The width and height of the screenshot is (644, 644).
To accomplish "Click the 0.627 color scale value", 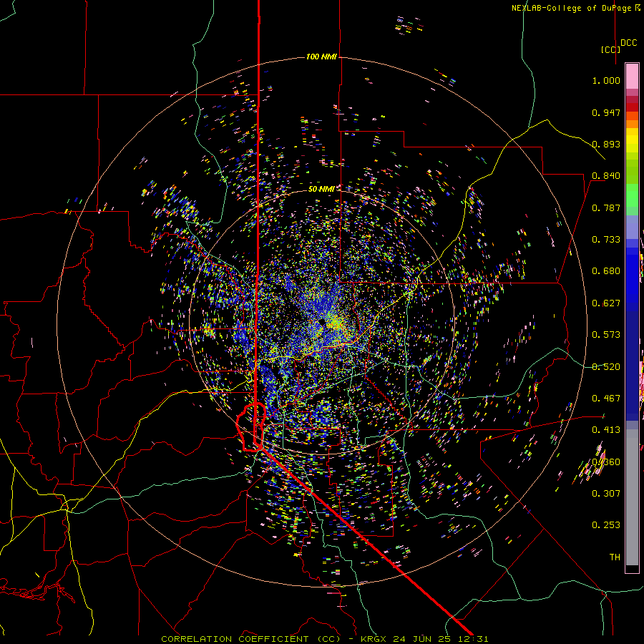I will pos(606,303).
